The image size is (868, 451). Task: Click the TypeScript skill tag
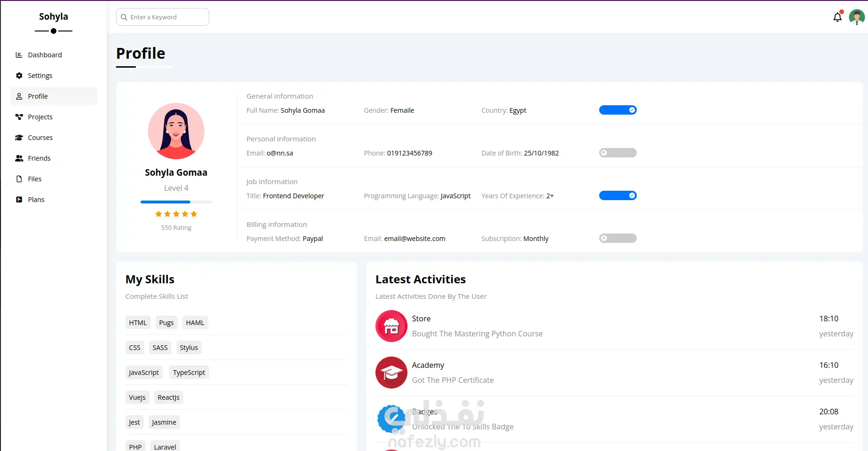point(189,373)
